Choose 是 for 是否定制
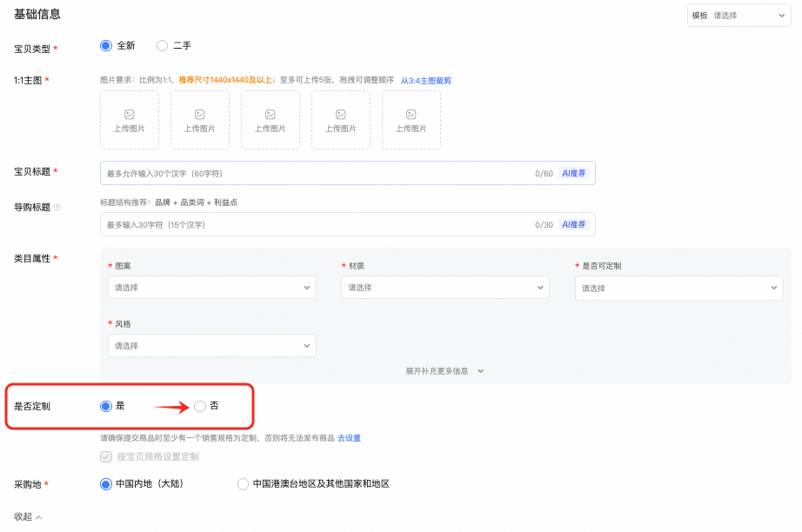 (106, 406)
